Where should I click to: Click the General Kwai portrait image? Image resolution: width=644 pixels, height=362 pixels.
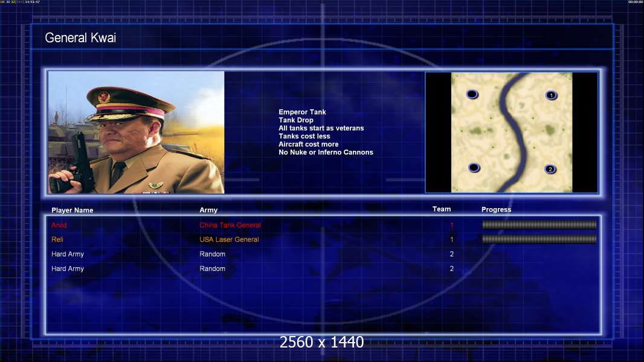(x=137, y=132)
